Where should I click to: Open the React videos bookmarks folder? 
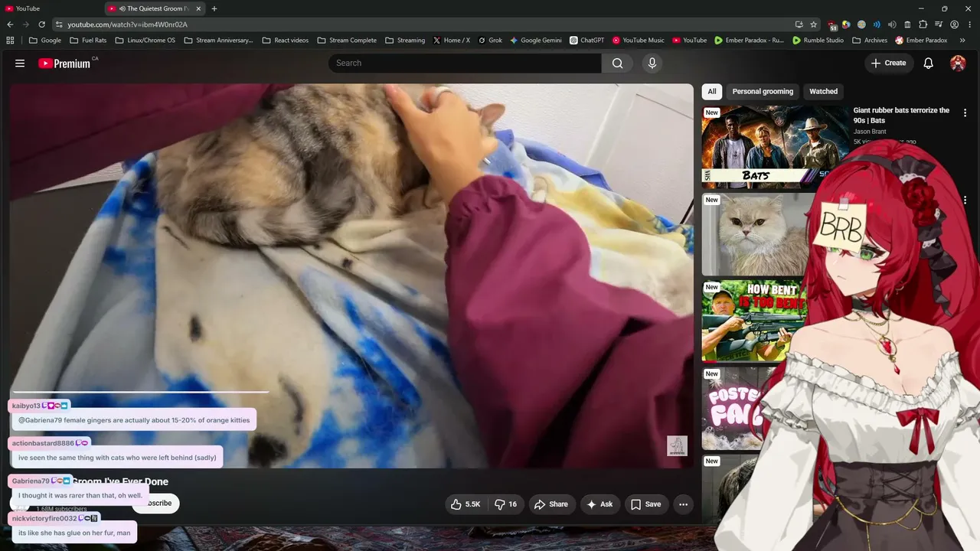[x=285, y=41]
